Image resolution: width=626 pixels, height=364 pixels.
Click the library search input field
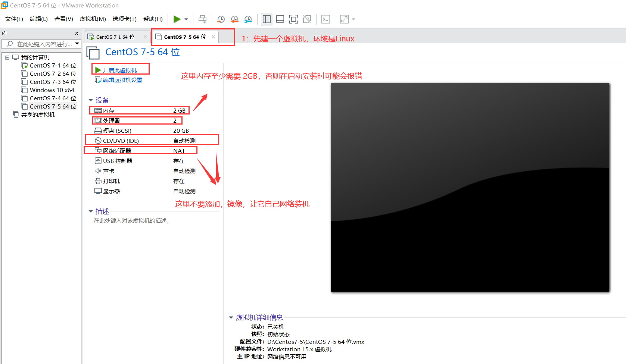(x=41, y=44)
